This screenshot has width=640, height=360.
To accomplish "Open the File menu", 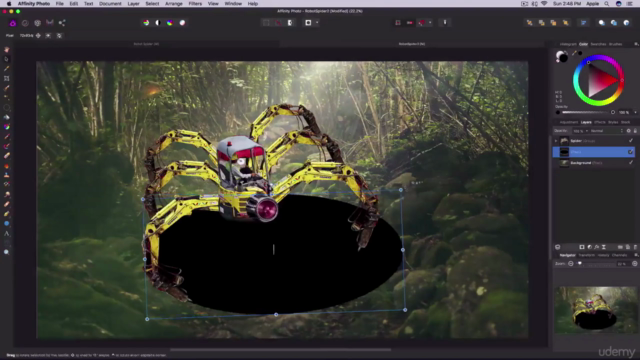I will (x=60, y=4).
